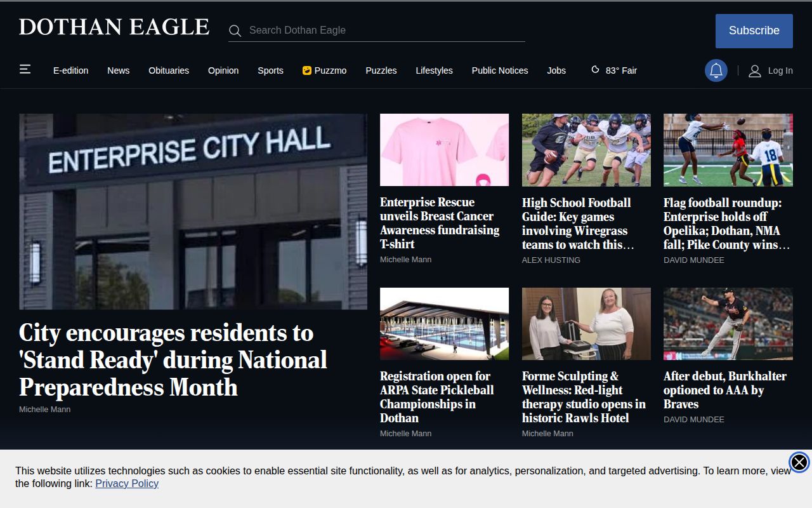Read the High School Football Guide article

pos(578,224)
